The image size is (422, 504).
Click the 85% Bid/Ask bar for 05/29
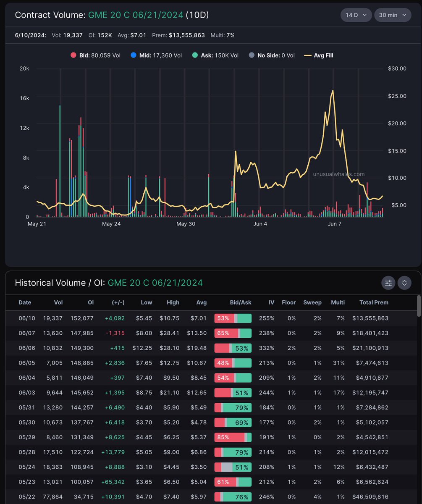coord(233,438)
